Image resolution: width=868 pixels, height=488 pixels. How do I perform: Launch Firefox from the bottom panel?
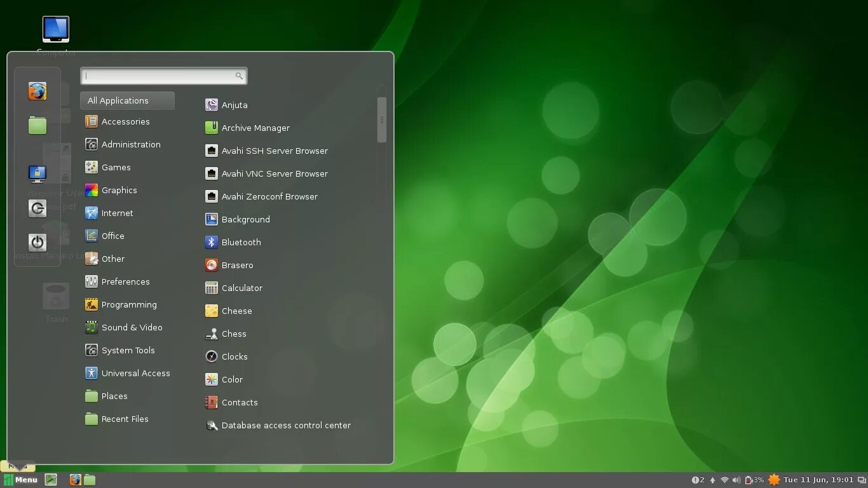point(75,480)
